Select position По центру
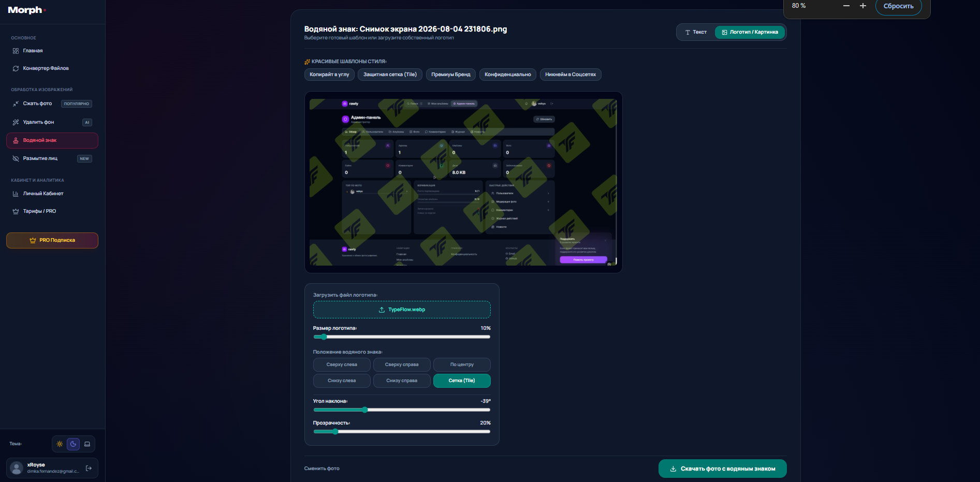 [x=462, y=364]
